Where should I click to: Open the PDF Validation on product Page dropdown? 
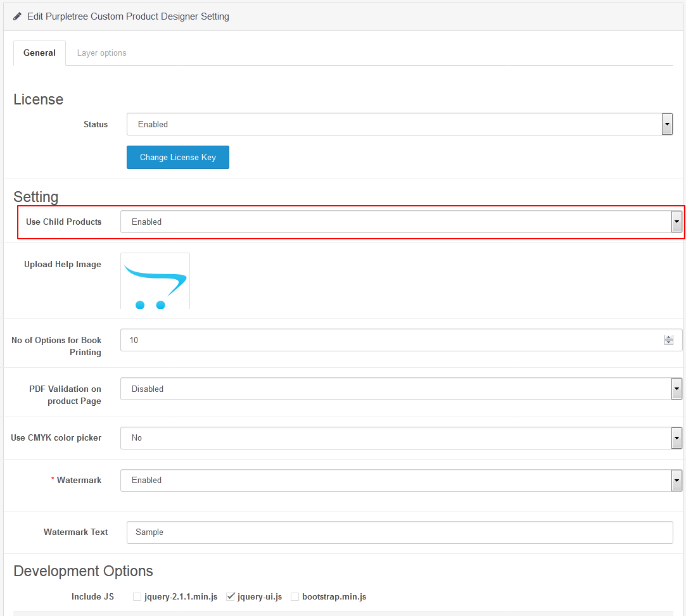pos(401,389)
